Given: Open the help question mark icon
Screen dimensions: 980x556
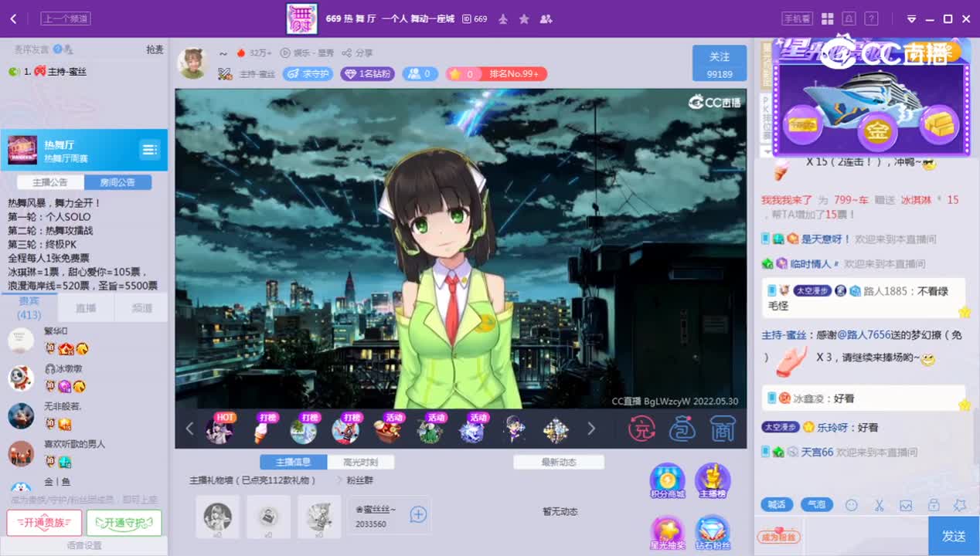Looking at the screenshot, I should coord(871,19).
